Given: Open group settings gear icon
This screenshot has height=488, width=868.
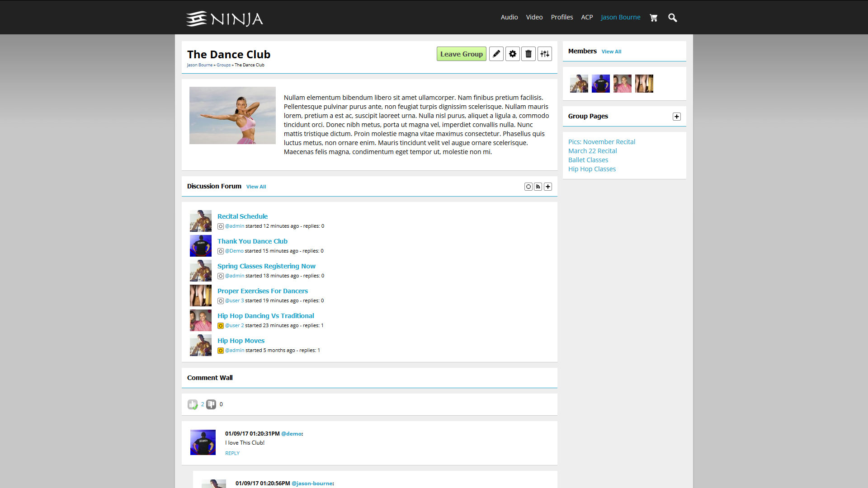Looking at the screenshot, I should (x=513, y=54).
